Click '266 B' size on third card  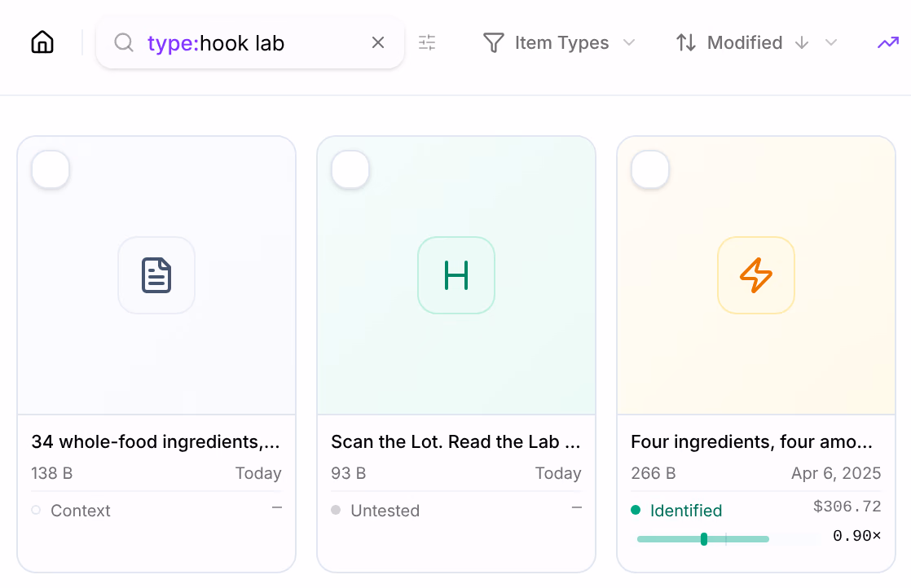(653, 473)
